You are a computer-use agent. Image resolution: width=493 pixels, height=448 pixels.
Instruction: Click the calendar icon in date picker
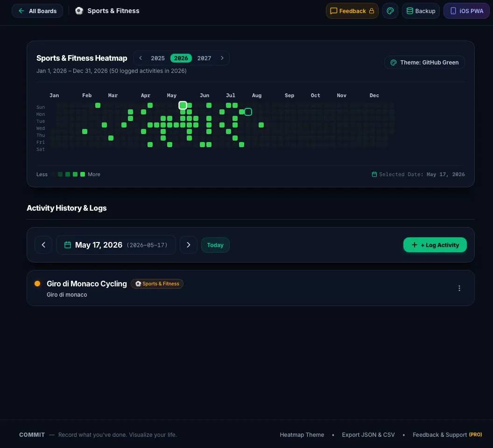tap(68, 245)
